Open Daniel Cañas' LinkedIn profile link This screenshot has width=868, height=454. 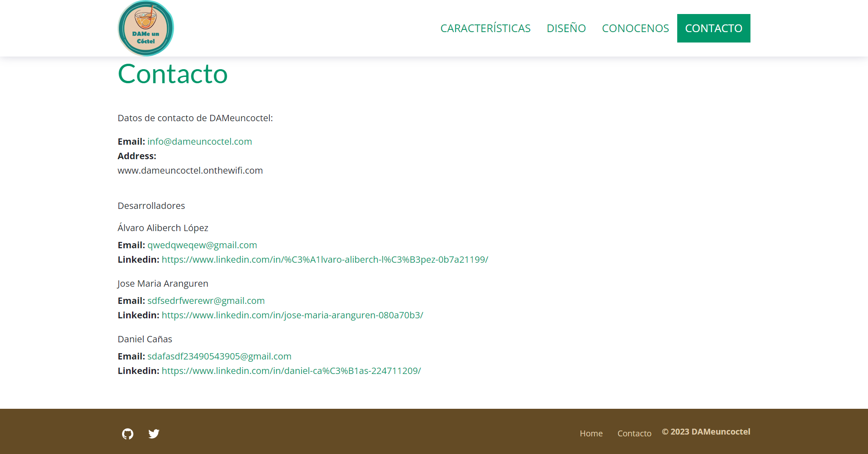pos(291,371)
